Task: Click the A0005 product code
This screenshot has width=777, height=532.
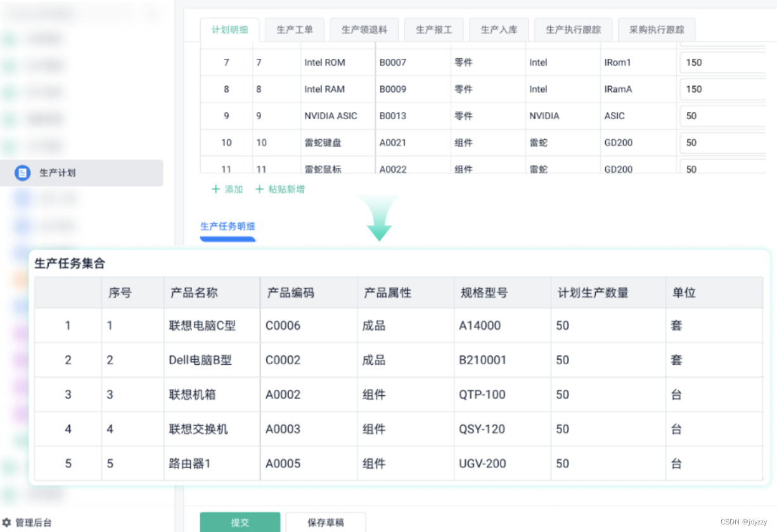Action: [309, 464]
